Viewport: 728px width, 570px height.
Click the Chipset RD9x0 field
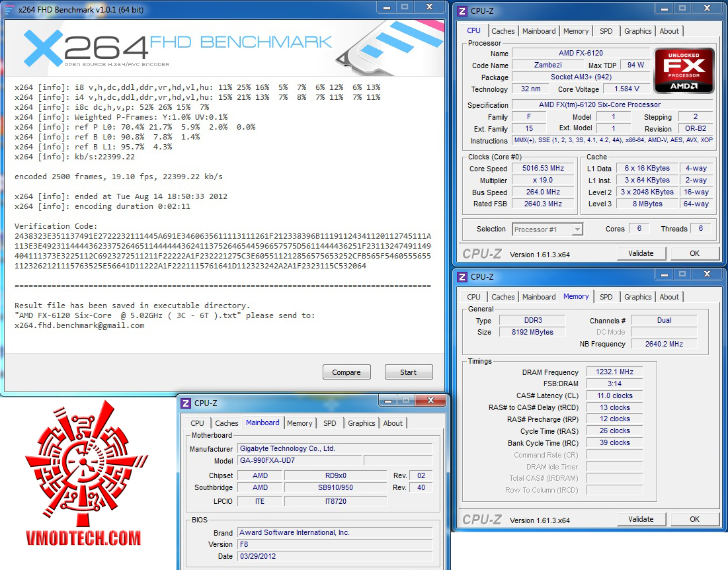(x=336, y=476)
